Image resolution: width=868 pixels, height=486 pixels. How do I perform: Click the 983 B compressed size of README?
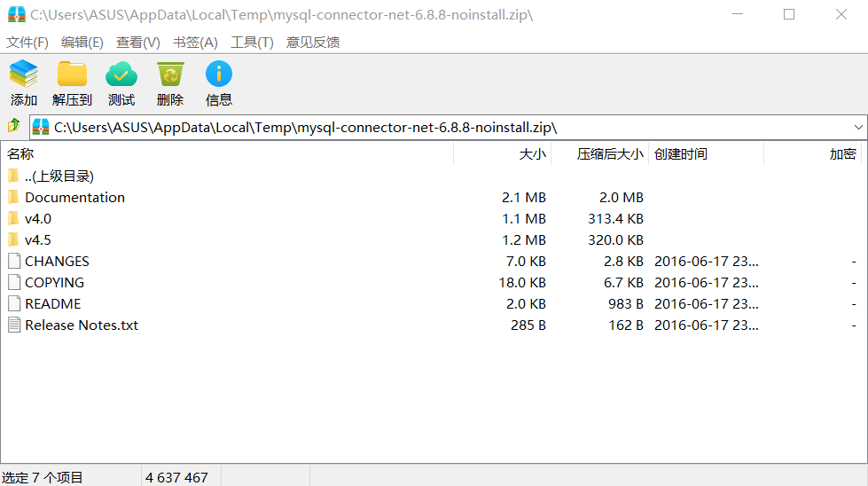[626, 303]
